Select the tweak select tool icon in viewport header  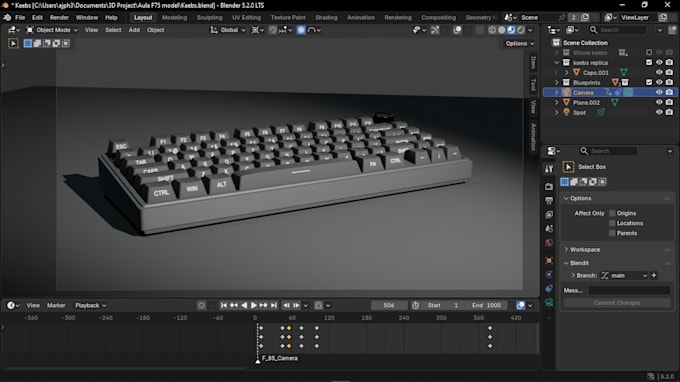[x=13, y=43]
